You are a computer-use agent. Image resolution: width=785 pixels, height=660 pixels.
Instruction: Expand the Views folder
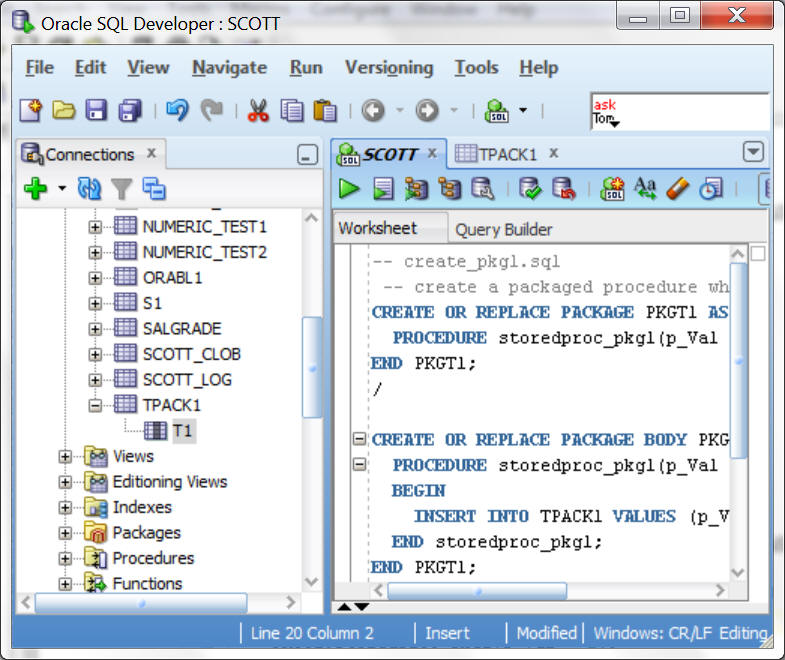click(65, 456)
